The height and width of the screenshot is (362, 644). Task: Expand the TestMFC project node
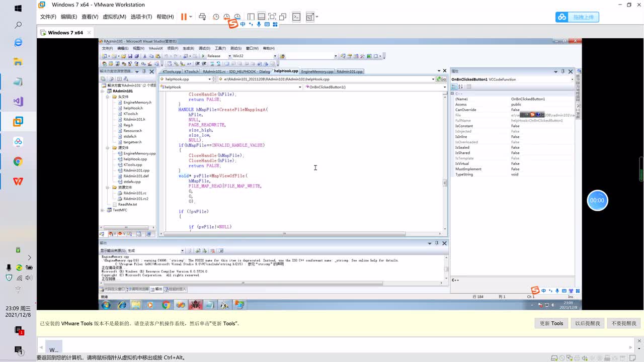(x=103, y=210)
